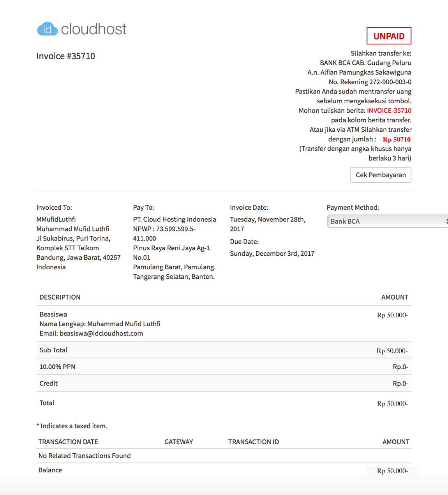Click the Due Date Sunday December 3rd text
Viewport: 448px width, 495px height.
click(272, 253)
